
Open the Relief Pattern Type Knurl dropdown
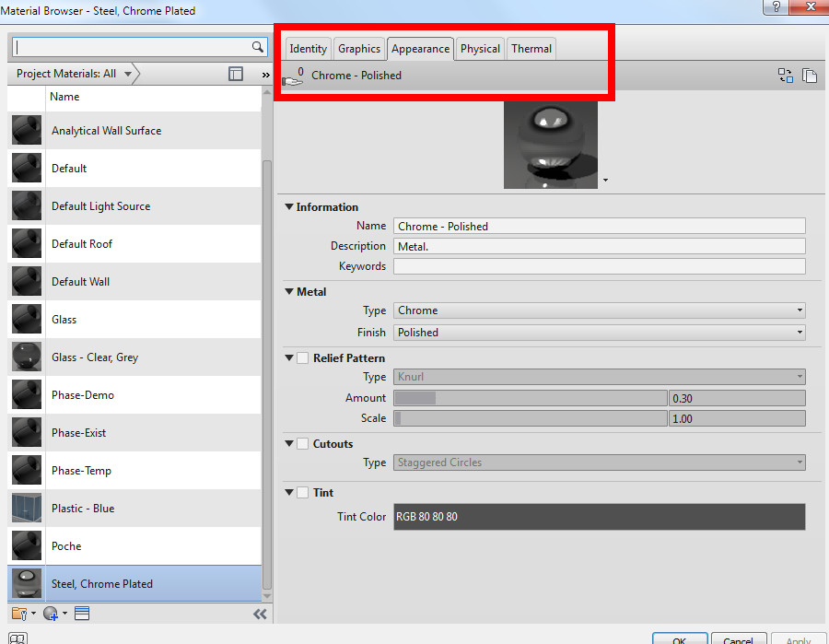point(600,377)
